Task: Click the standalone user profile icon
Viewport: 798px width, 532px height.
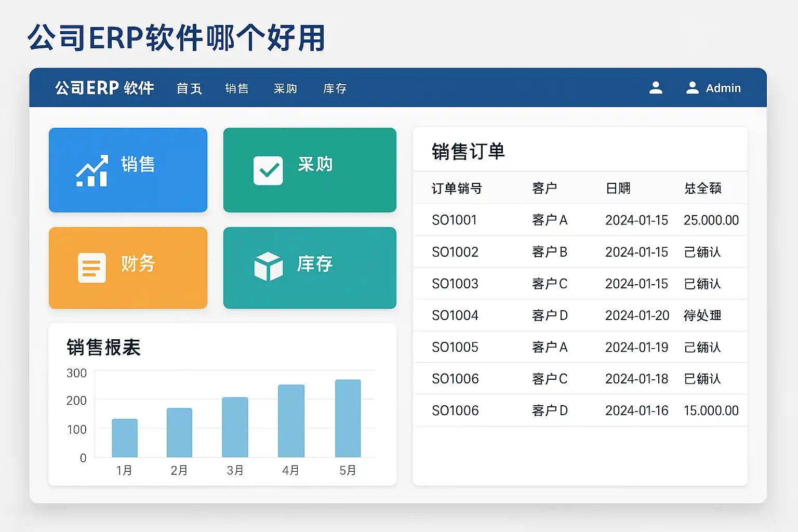Action: click(x=656, y=88)
